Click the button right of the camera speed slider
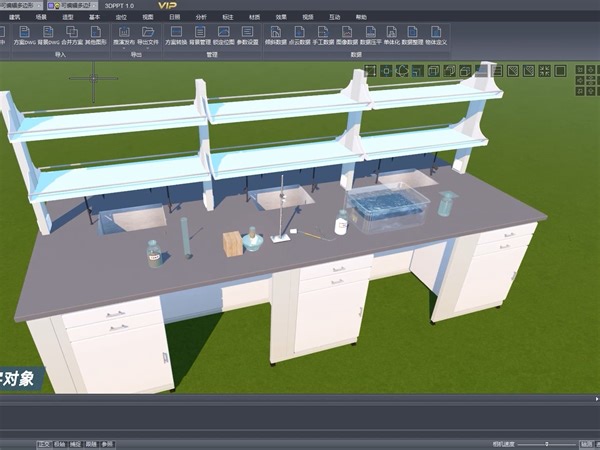 585,444
